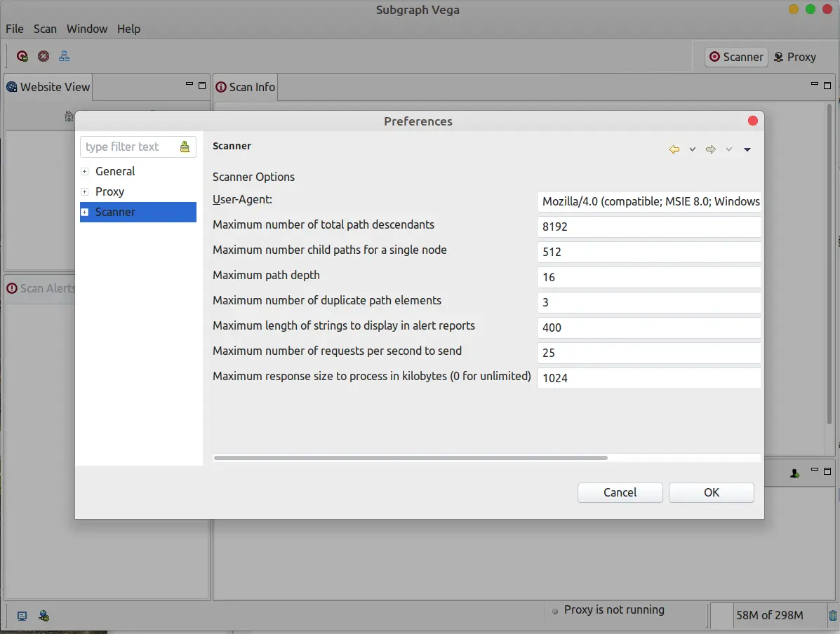This screenshot has width=840, height=634.
Task: Click the identity/network toolbar icon
Action: (65, 56)
